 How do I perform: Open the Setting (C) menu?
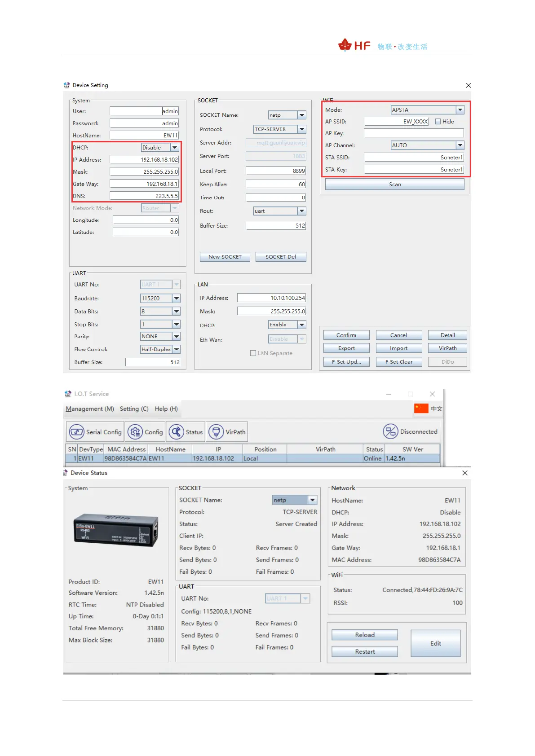point(134,409)
